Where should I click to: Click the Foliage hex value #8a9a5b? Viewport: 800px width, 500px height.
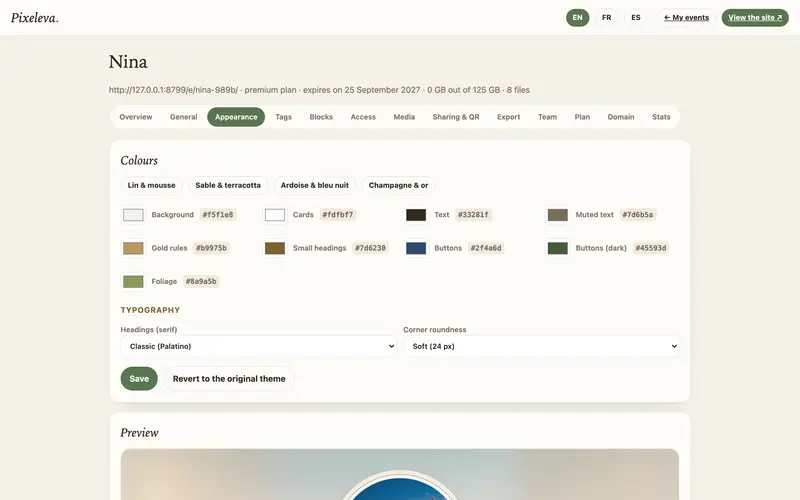tap(201, 281)
